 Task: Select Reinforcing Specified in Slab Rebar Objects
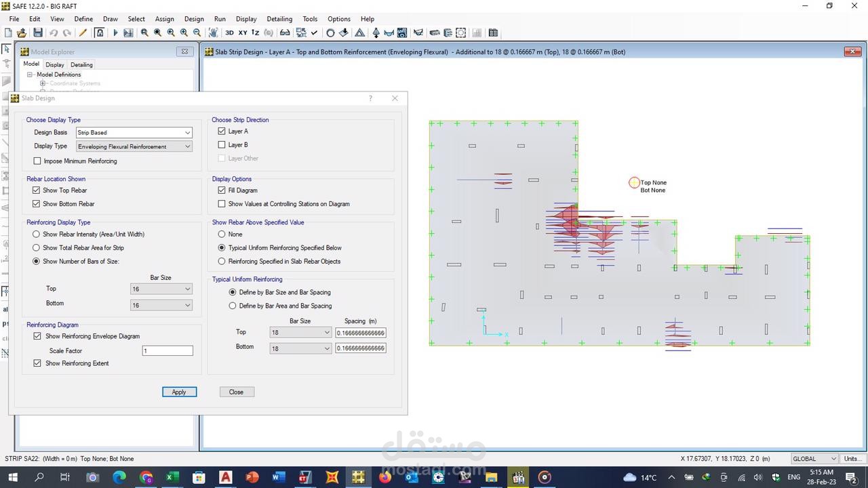tap(222, 262)
